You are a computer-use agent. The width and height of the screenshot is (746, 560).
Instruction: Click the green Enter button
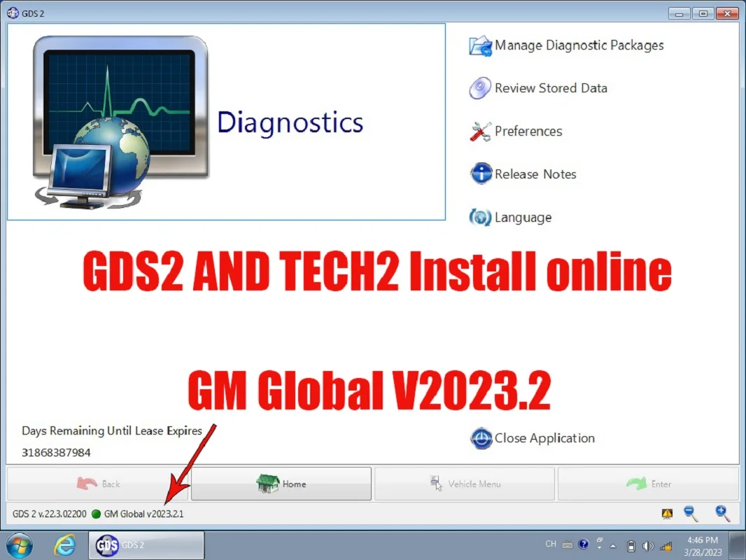click(x=648, y=484)
